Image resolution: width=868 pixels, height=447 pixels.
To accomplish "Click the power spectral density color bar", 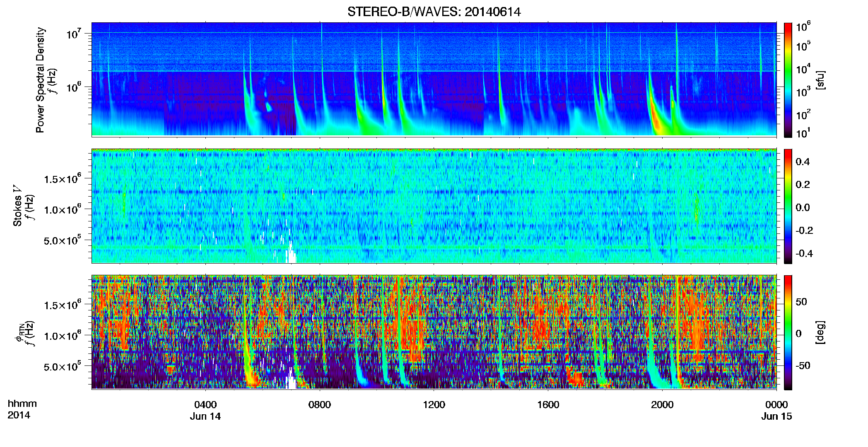I will pos(788,80).
